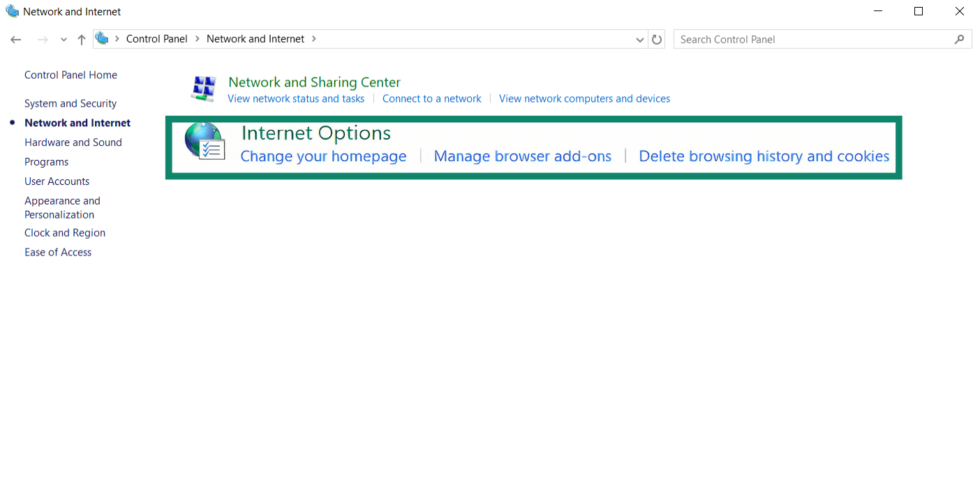Screen dimensions: 980x497
Task: Select System and Security in the sidebar
Action: click(x=70, y=103)
